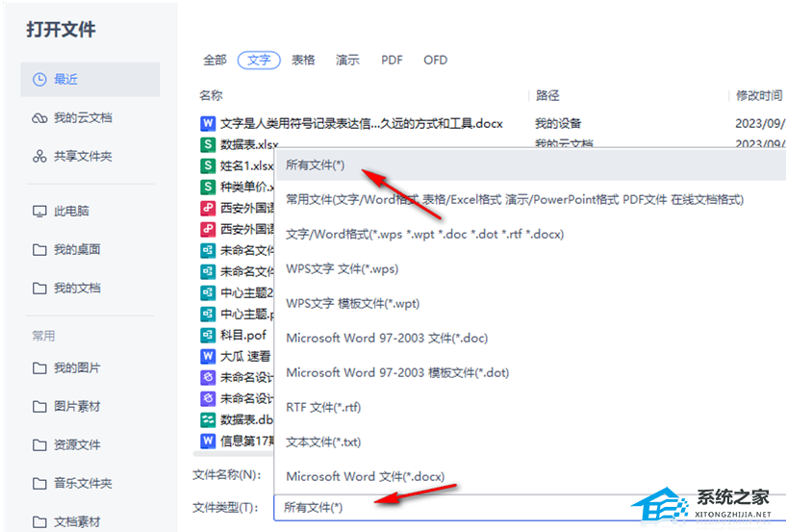786x532 pixels.
Task: Choose Microsoft Word 文件(*.docx) option
Action: coord(530,476)
